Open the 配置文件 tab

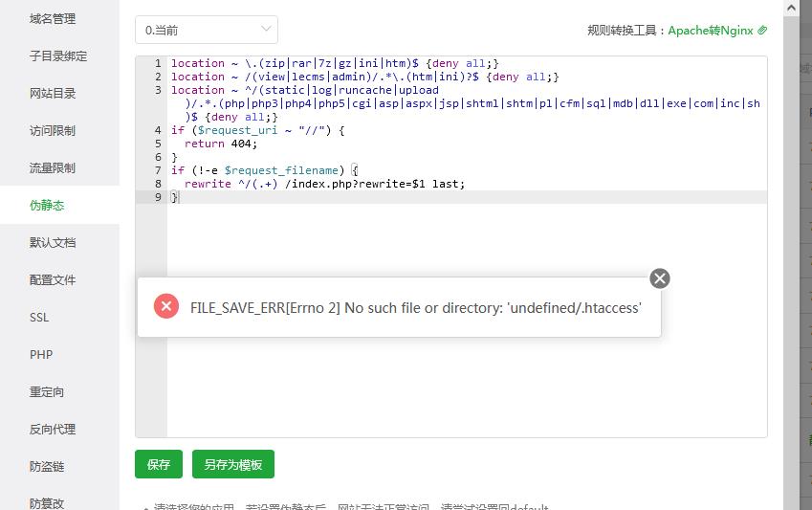coord(53,279)
